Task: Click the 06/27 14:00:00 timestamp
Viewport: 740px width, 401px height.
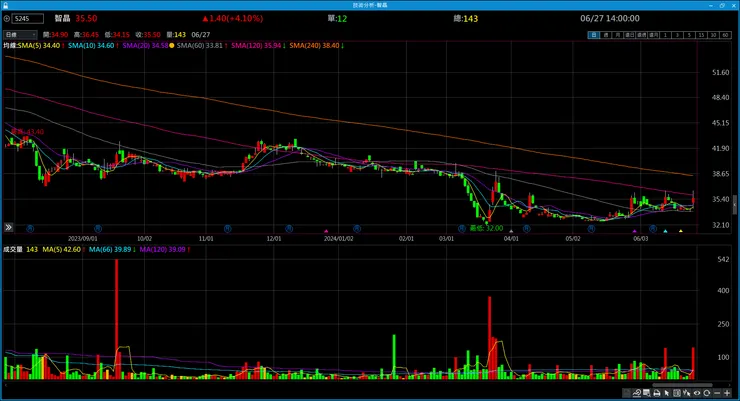Action: pos(610,18)
